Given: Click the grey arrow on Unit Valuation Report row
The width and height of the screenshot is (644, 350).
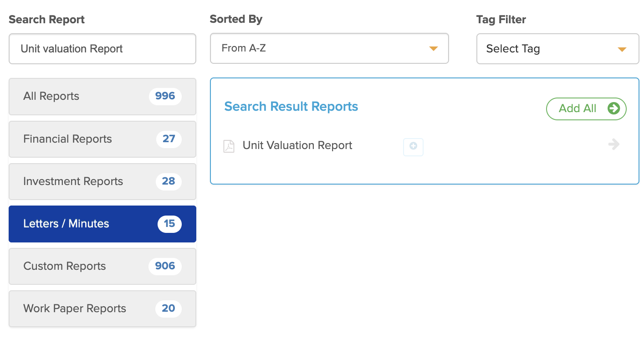Looking at the screenshot, I should pos(614,145).
